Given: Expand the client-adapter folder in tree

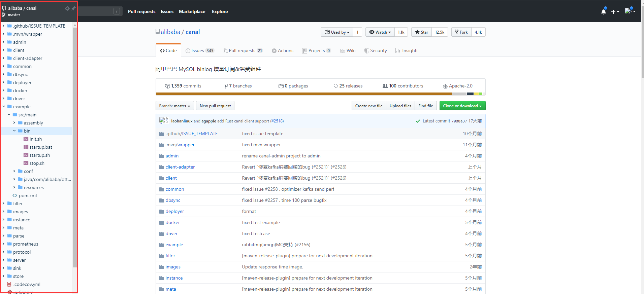Looking at the screenshot, I should [x=4, y=58].
